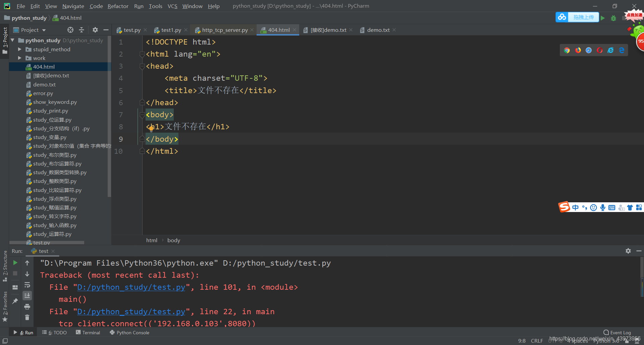Image resolution: width=644 pixels, height=345 pixels.
Task: Print the console output
Action: [x=27, y=306]
